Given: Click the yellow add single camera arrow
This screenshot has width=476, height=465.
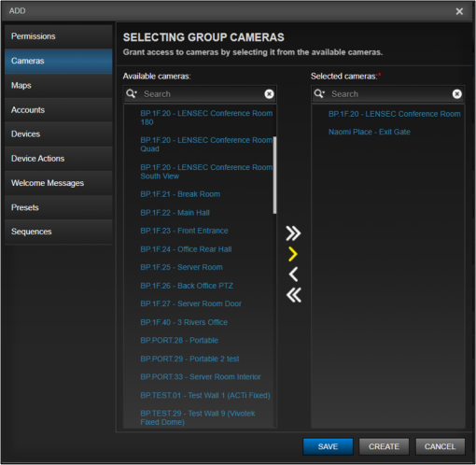Looking at the screenshot, I should (293, 254).
